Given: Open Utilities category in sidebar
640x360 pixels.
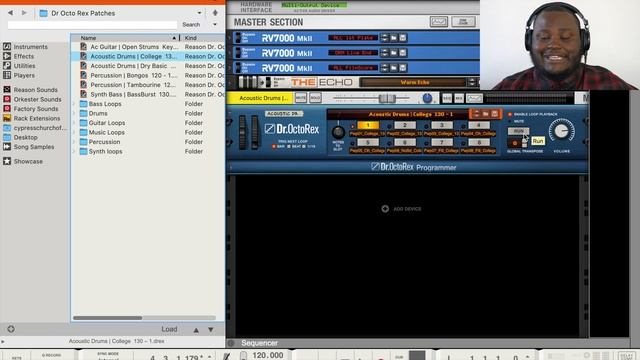Looking at the screenshot, I should pos(19,66).
